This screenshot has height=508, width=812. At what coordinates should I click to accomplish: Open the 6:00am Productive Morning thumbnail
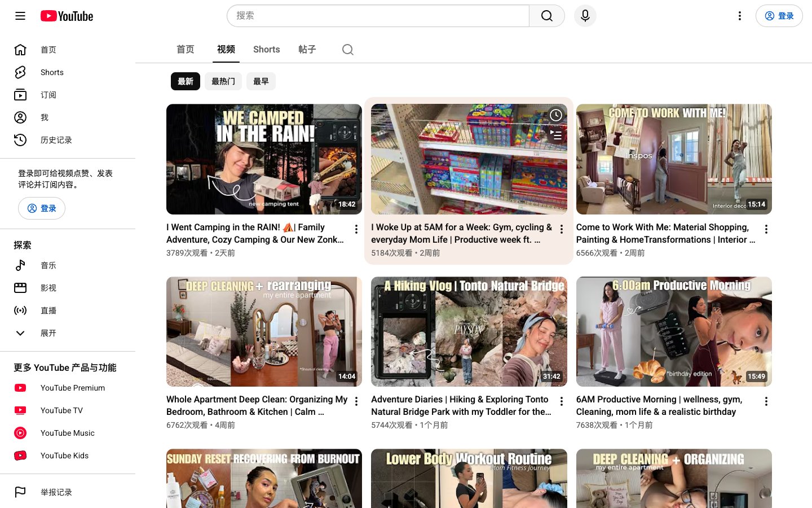click(x=674, y=331)
